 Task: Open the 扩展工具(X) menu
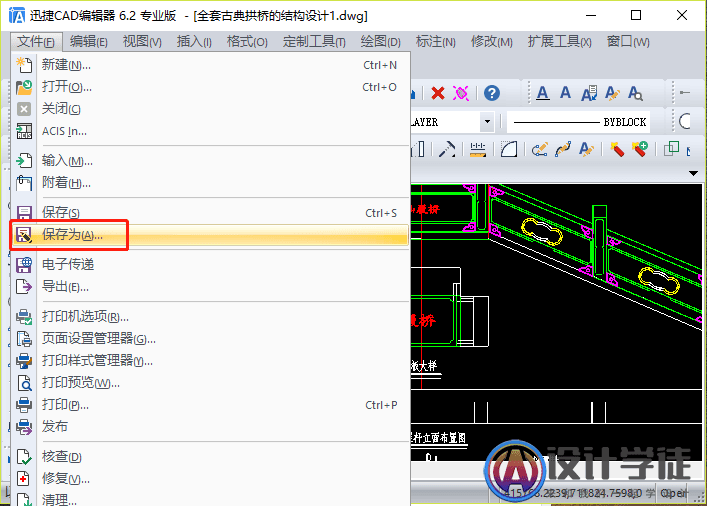[x=560, y=42]
